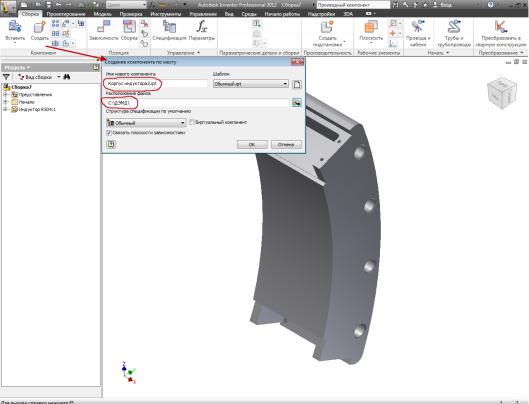The width and height of the screenshot is (529, 404).
Task: Click the filter funnel icon in browser panel
Action: [x=6, y=77]
